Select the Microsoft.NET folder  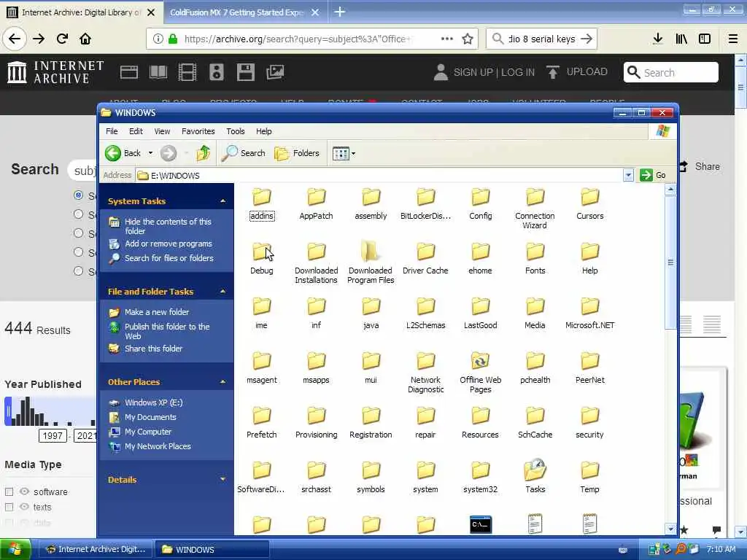tap(589, 314)
